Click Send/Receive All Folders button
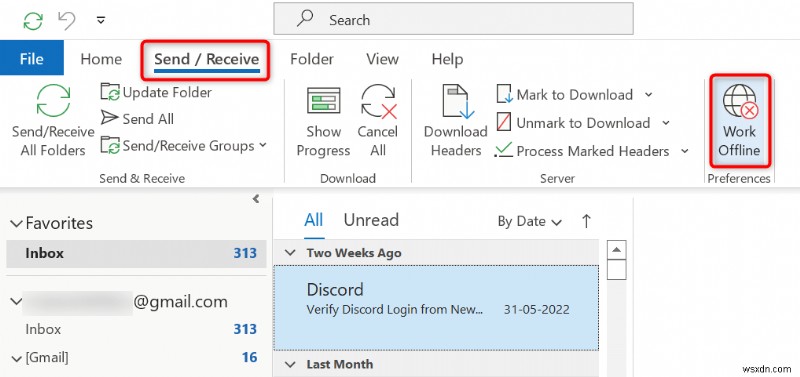Viewport: 800px width, 377px height. coord(53,121)
